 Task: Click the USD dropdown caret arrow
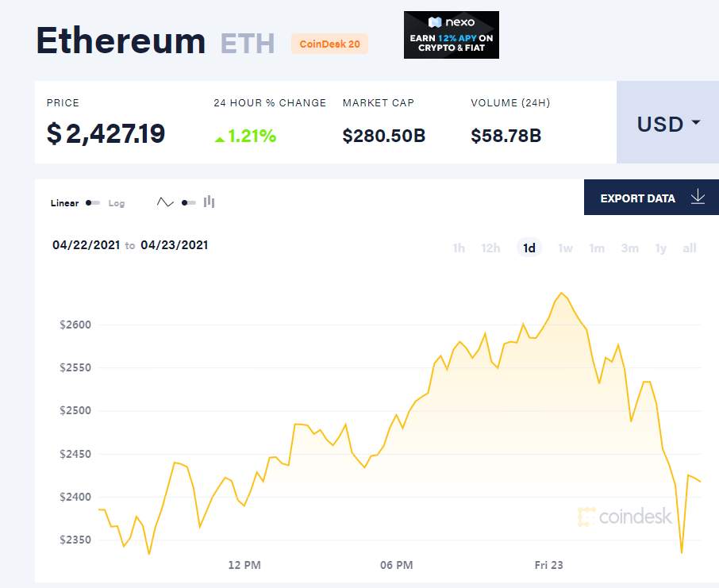click(x=696, y=122)
